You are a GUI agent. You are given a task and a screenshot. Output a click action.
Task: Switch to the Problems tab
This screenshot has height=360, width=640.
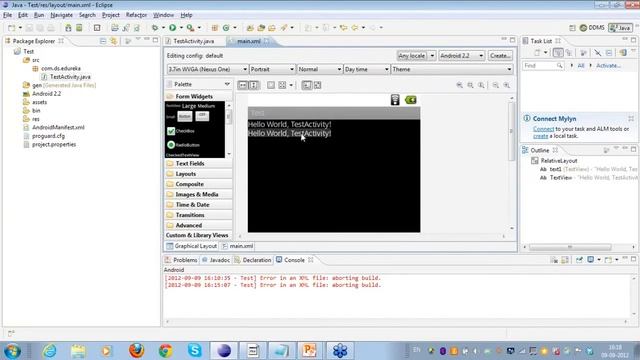point(181,260)
